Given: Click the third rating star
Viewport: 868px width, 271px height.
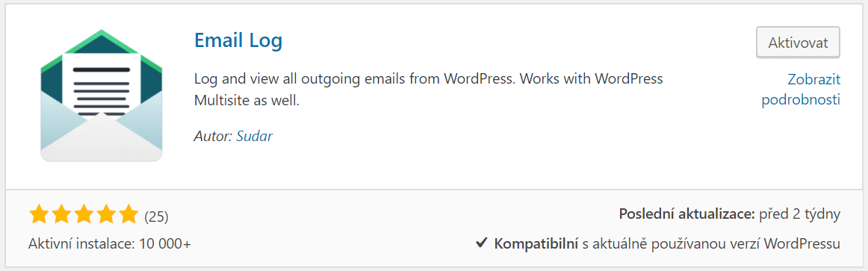Looking at the screenshot, I should point(83,214).
